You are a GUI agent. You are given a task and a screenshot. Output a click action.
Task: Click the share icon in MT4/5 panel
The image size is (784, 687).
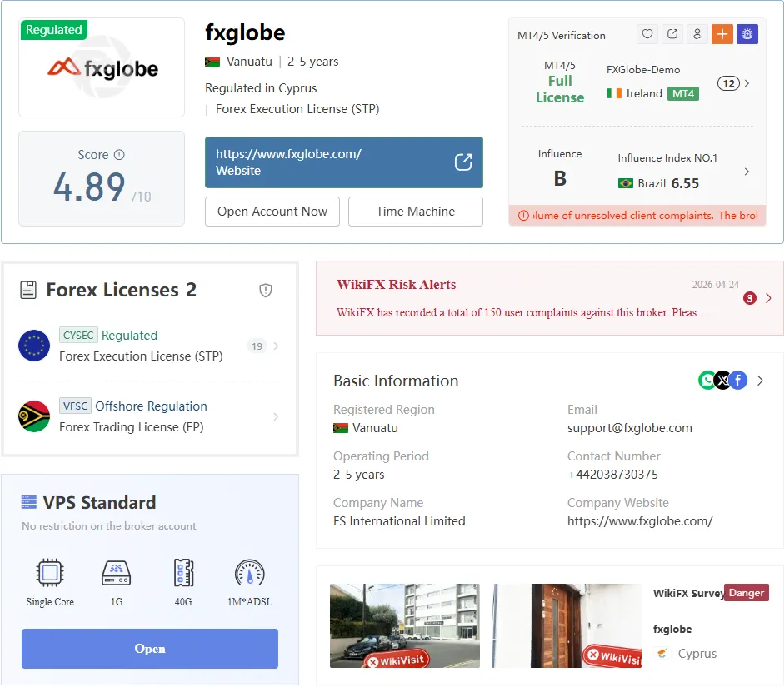tap(672, 34)
